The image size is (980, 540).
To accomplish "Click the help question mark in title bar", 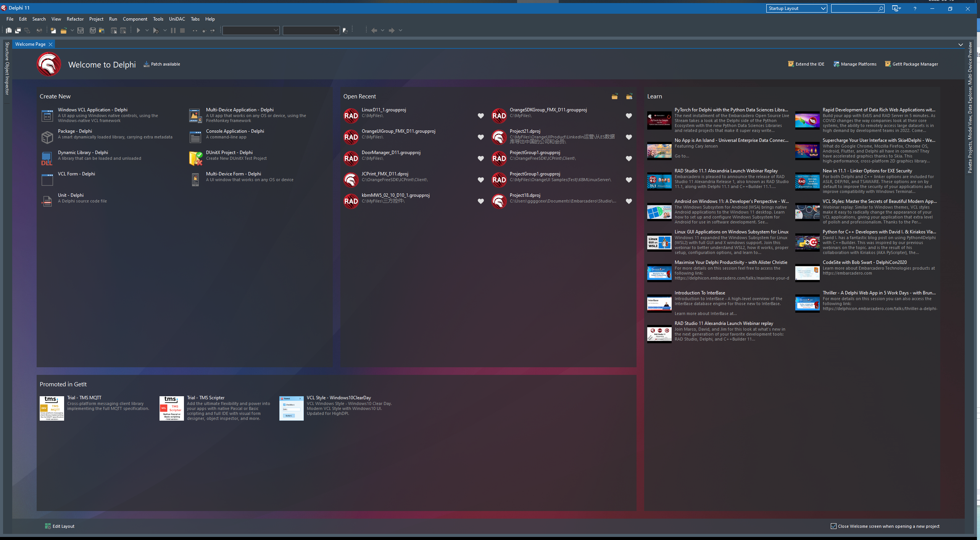I will pos(915,8).
